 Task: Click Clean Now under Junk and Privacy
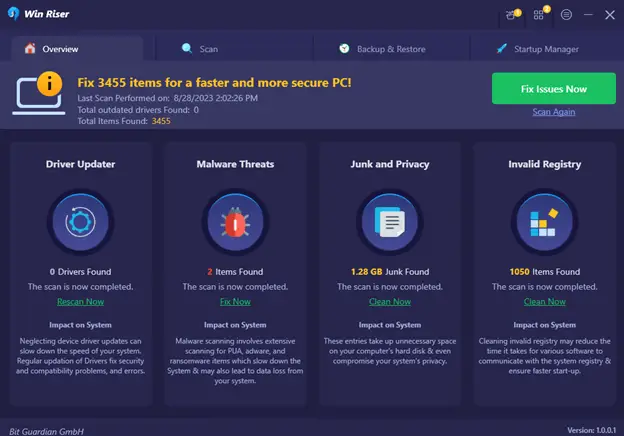[x=390, y=301]
